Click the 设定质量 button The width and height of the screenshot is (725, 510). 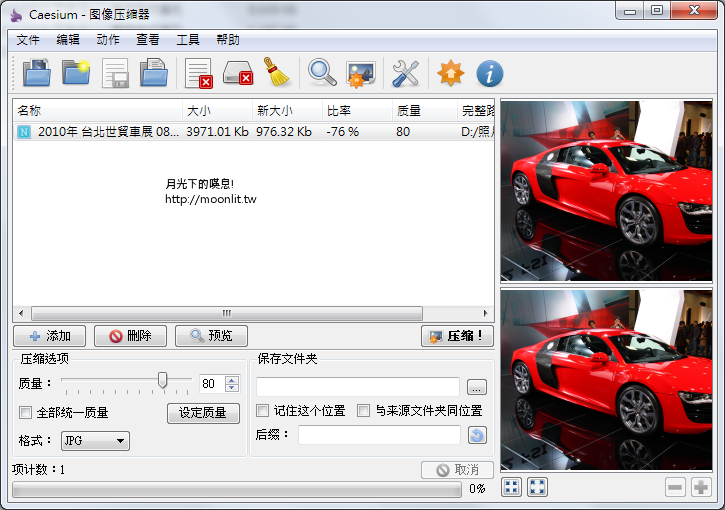[203, 413]
